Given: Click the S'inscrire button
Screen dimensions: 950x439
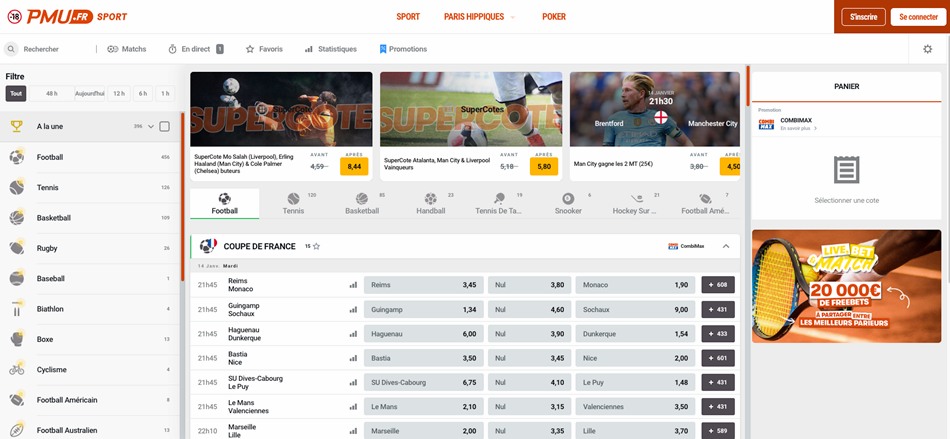Looking at the screenshot, I should 862,17.
